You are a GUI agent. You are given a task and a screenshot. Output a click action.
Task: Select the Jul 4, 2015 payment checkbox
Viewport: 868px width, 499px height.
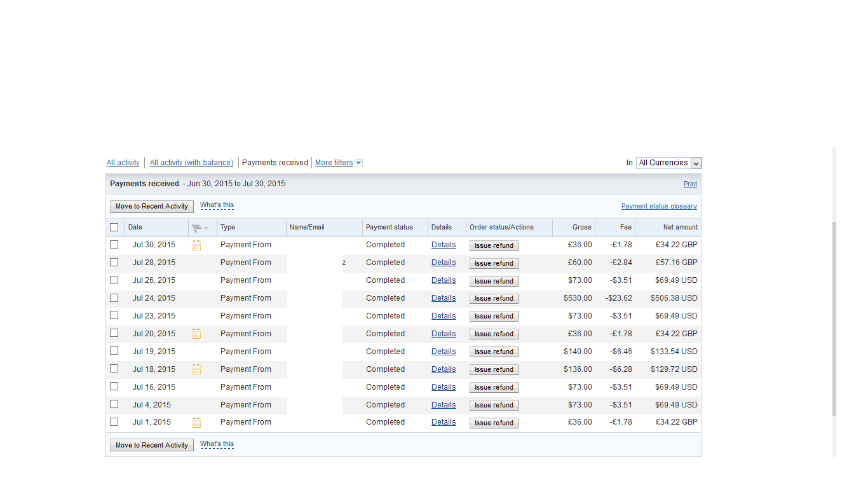(114, 404)
